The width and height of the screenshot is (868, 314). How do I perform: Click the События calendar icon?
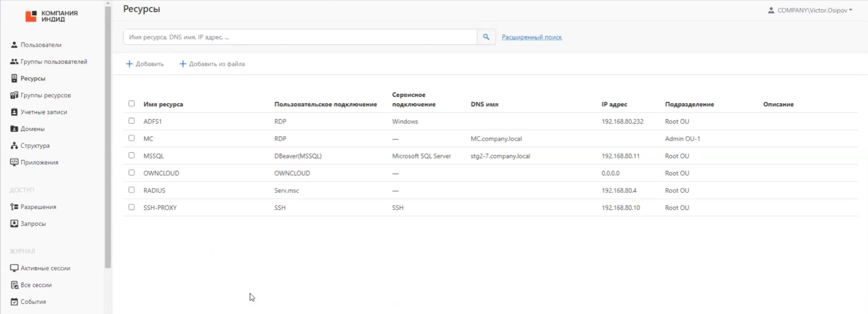click(14, 302)
